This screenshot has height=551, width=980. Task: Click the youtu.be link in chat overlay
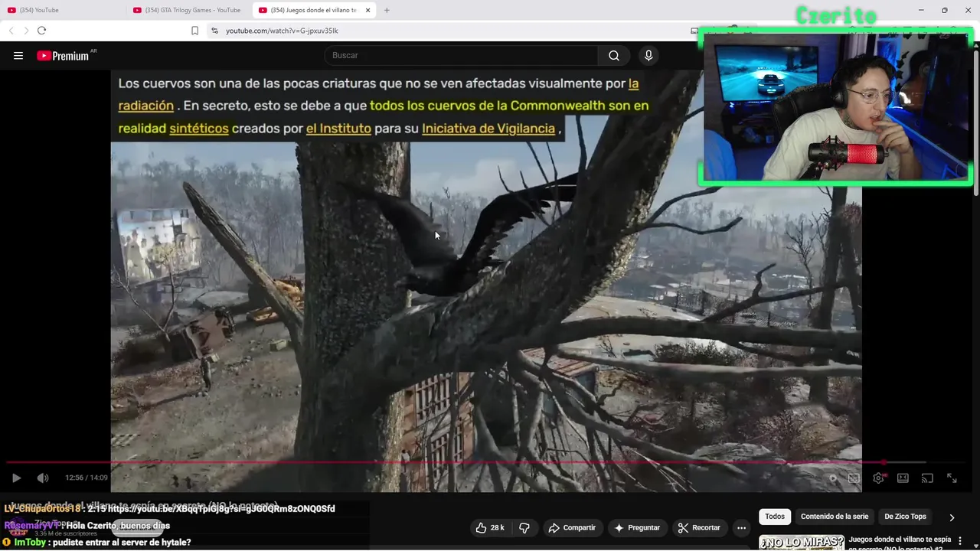[x=221, y=509]
